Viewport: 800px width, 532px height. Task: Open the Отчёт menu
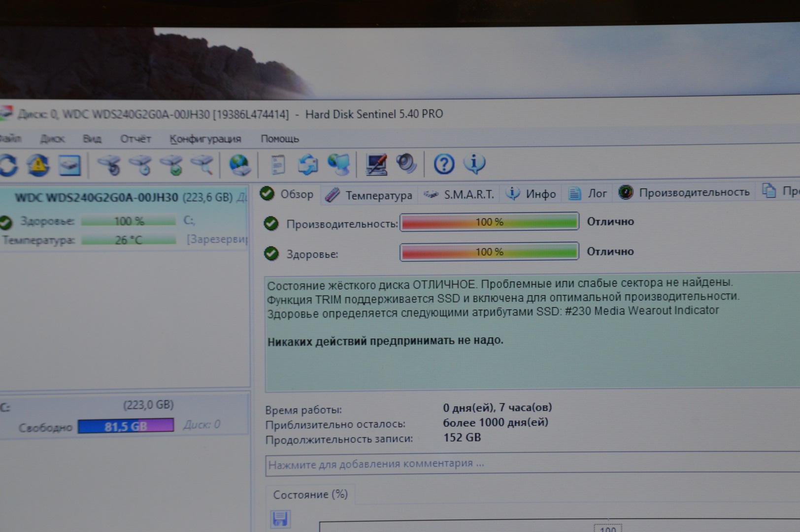tap(135, 139)
